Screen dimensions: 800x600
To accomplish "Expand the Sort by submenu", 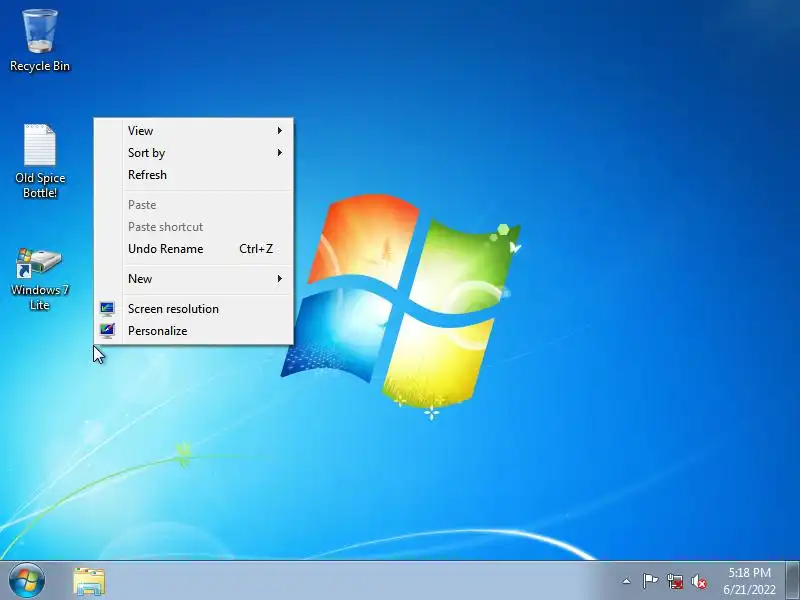I will pyautogui.click(x=193, y=153).
